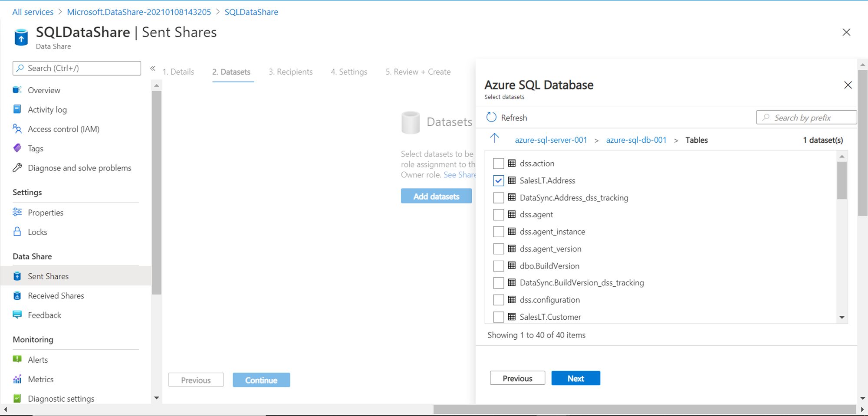Click the up arrow navigation icon
This screenshot has width=868, height=416.
pyautogui.click(x=494, y=139)
